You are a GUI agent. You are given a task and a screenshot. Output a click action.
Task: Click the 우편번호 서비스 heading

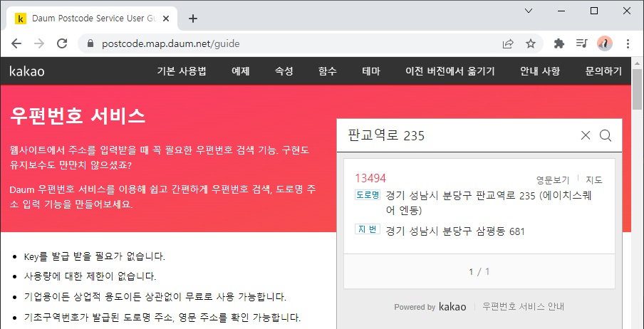(x=78, y=116)
